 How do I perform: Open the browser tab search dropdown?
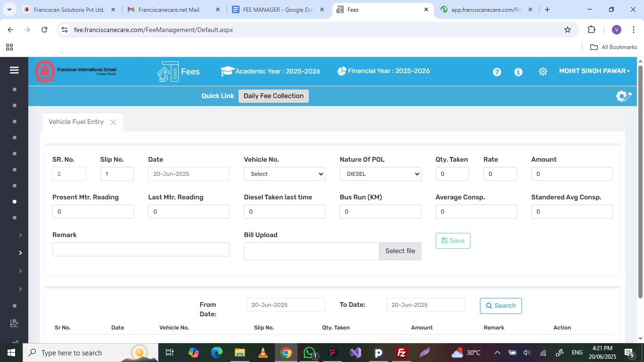click(10, 9)
